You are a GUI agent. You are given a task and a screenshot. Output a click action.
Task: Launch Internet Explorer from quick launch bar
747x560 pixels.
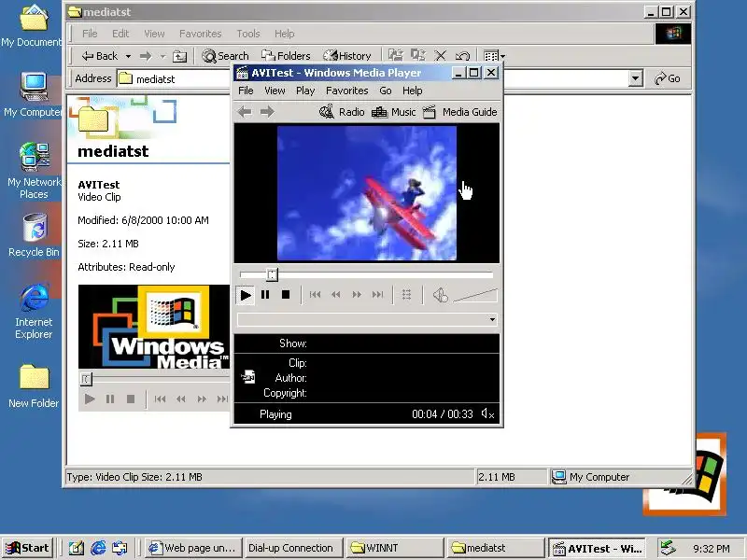[98, 548]
